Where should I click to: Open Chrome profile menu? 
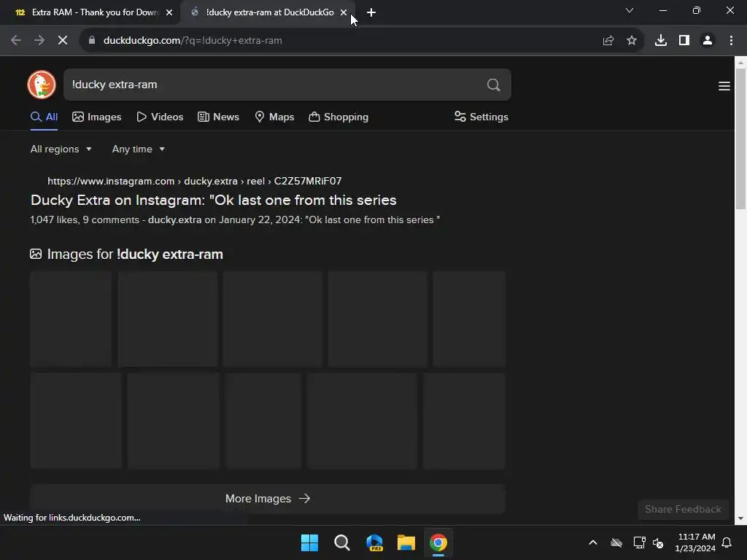point(708,41)
